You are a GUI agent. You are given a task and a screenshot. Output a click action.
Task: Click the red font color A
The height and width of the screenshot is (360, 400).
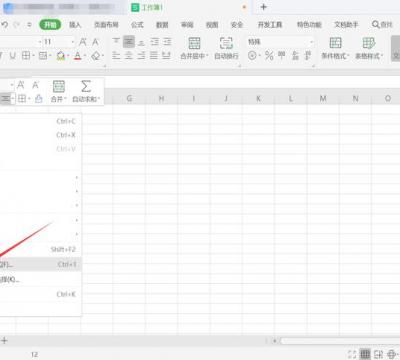(x=78, y=56)
